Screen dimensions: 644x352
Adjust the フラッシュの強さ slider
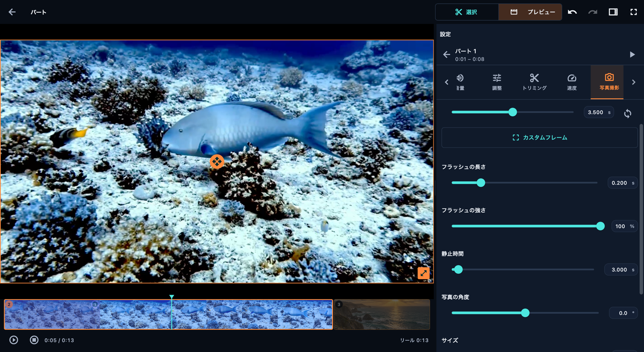(x=526, y=226)
